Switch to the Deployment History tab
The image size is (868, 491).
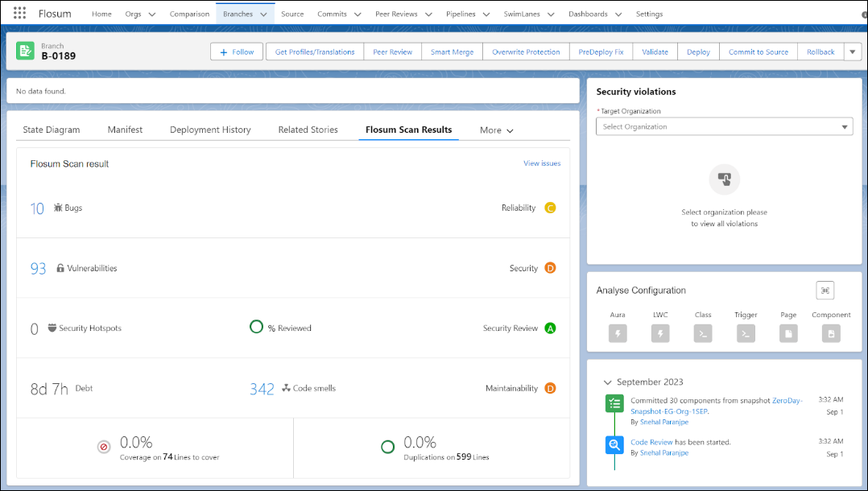click(210, 130)
